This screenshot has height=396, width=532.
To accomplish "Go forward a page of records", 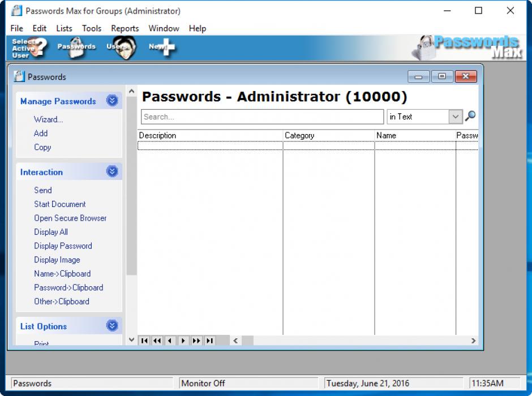I will (196, 341).
